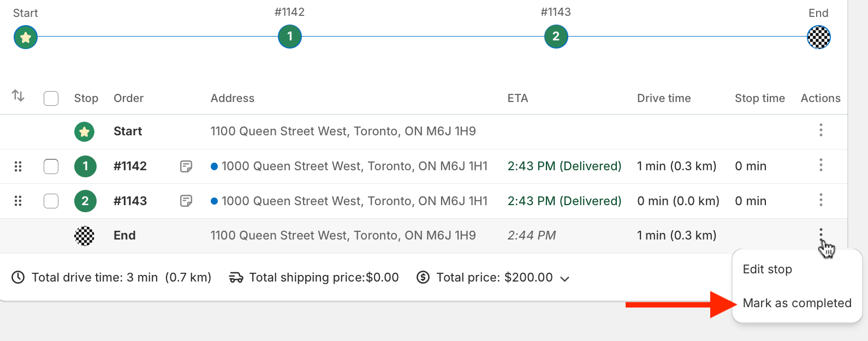Open order #1143 link in table

point(130,201)
